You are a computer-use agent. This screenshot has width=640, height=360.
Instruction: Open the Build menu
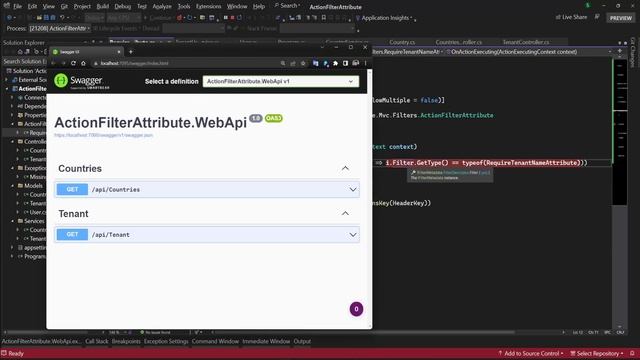coord(102,7)
